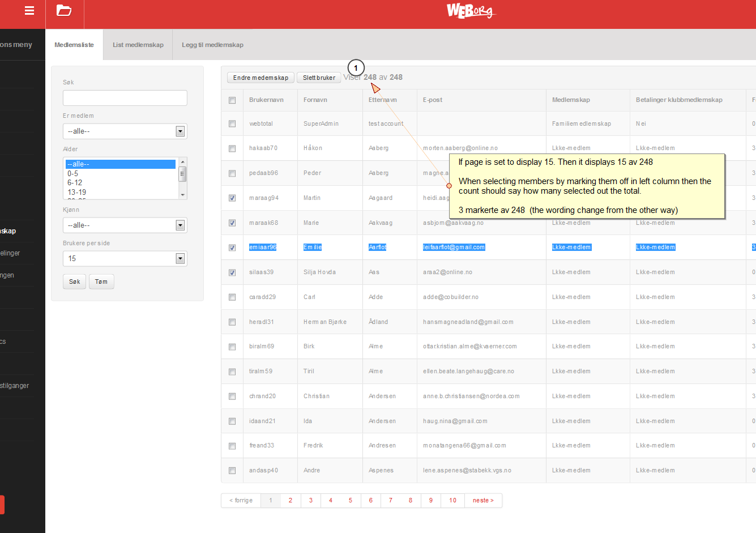Click the WEBorg logo
Screen dimensions: 756x533
coord(470,11)
